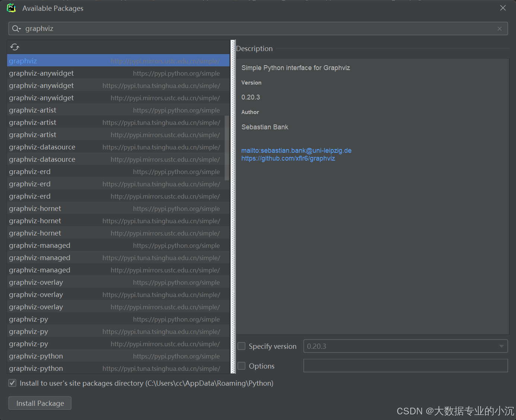Select graphviz-erd from ustc mirror
Screen dimensions: 516x420
[118, 196]
